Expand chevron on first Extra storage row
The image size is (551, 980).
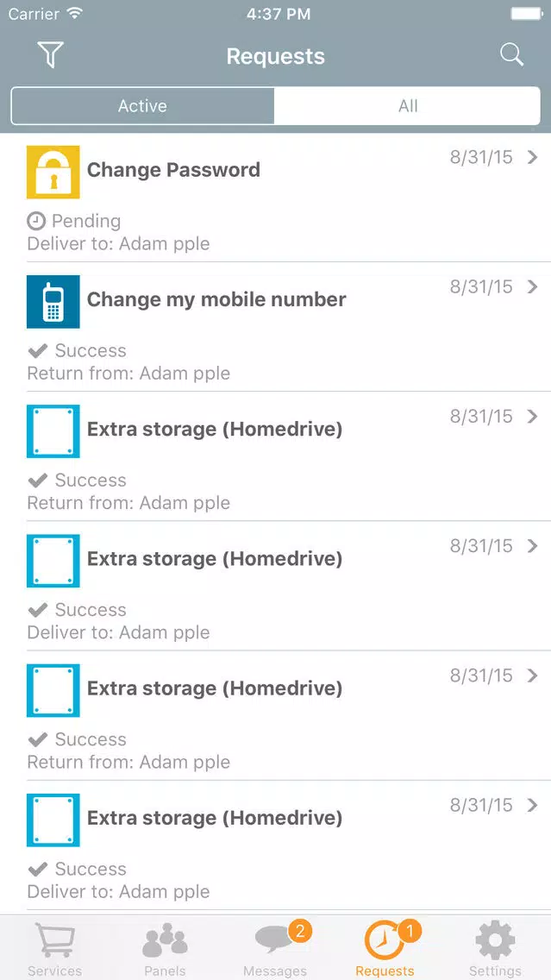532,417
